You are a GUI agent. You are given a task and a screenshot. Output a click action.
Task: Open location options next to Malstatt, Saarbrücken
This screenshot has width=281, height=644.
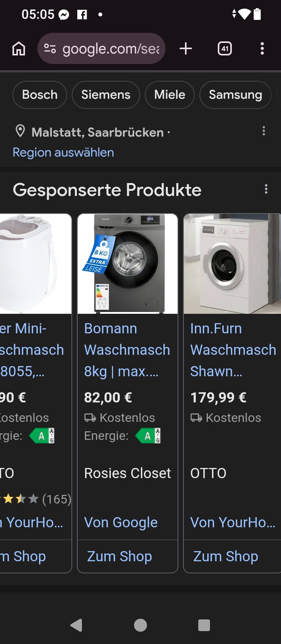click(x=264, y=131)
